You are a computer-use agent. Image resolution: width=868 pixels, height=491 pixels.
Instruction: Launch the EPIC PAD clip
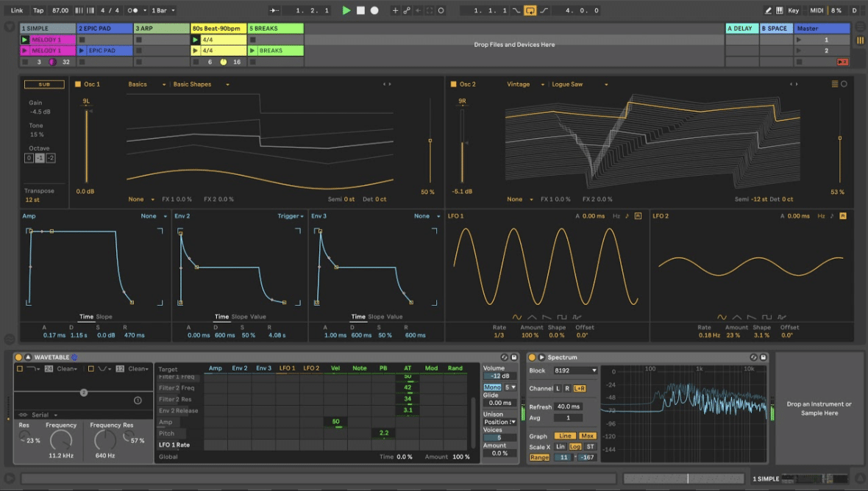pos(82,50)
